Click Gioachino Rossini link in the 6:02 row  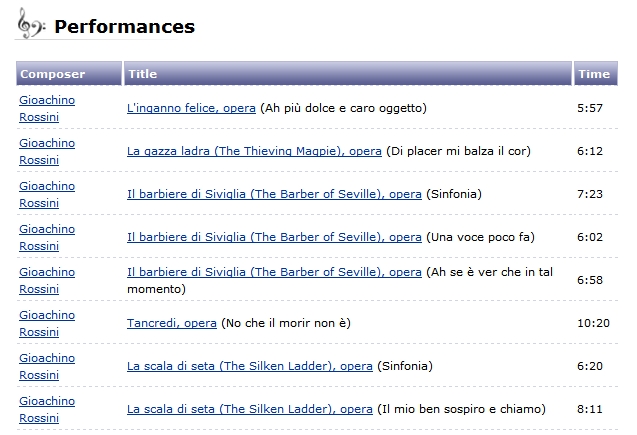pyautogui.click(x=47, y=238)
